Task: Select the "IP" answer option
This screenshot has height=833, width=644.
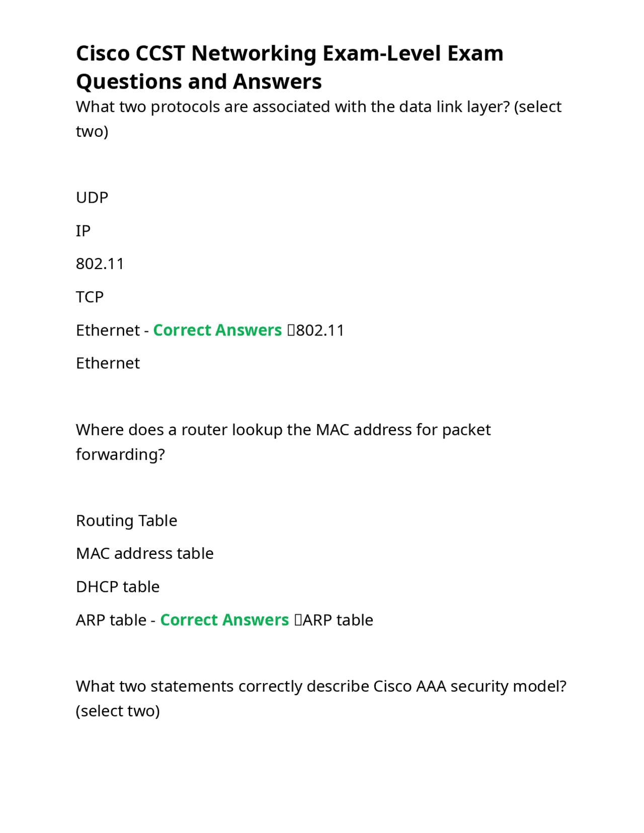Action: 83,231
